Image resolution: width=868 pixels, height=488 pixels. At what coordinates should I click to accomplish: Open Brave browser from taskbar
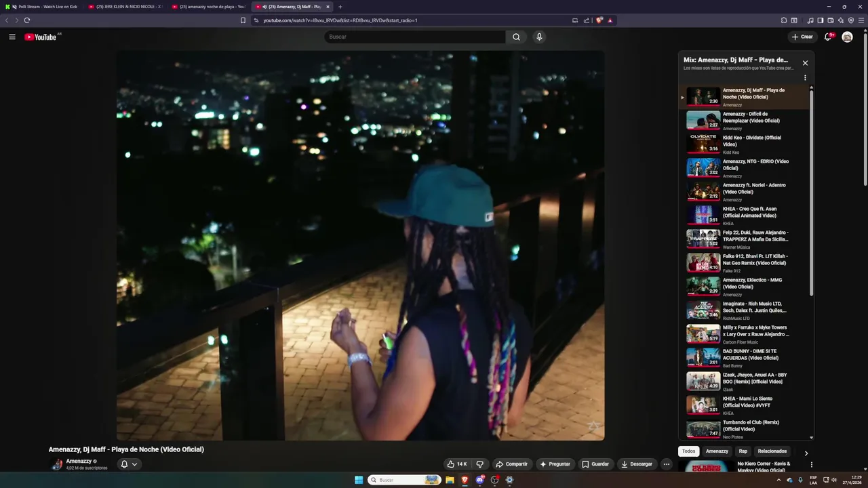[x=465, y=480]
